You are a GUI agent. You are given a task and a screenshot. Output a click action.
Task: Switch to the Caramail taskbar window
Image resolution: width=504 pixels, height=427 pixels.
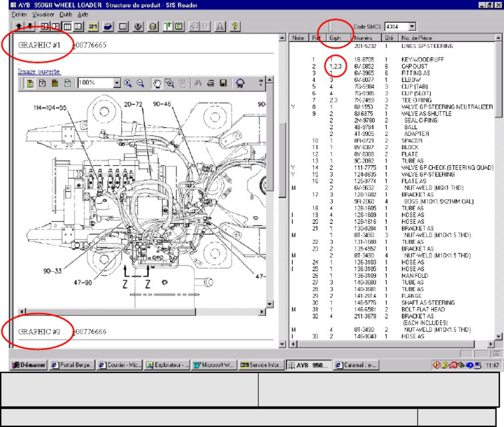click(356, 365)
